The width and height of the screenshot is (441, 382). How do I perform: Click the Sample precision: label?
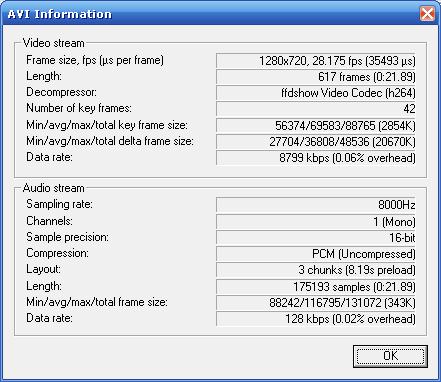click(67, 237)
